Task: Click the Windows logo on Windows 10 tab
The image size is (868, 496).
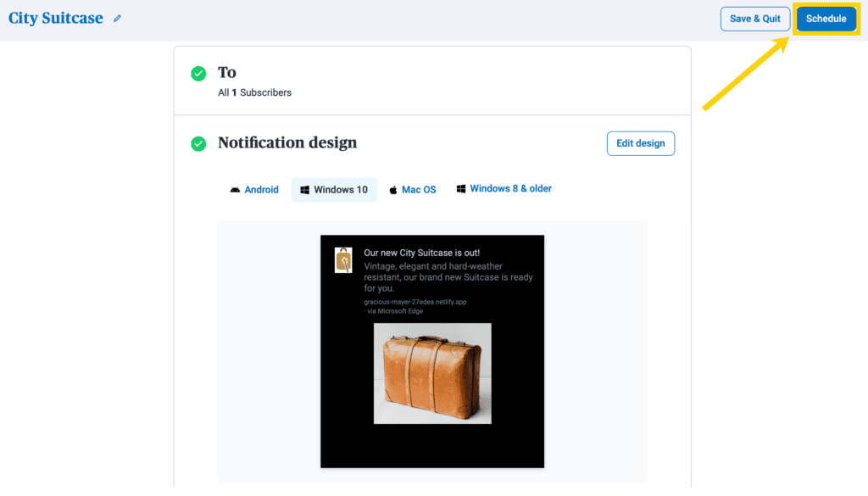Action: tap(304, 190)
